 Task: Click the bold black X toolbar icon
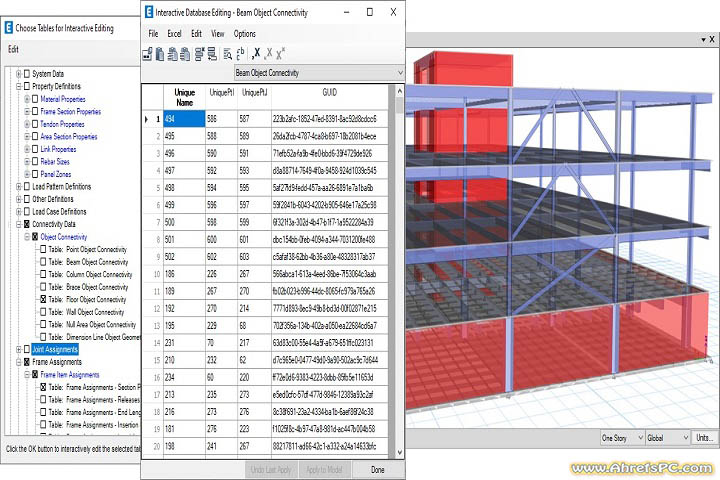pos(256,54)
